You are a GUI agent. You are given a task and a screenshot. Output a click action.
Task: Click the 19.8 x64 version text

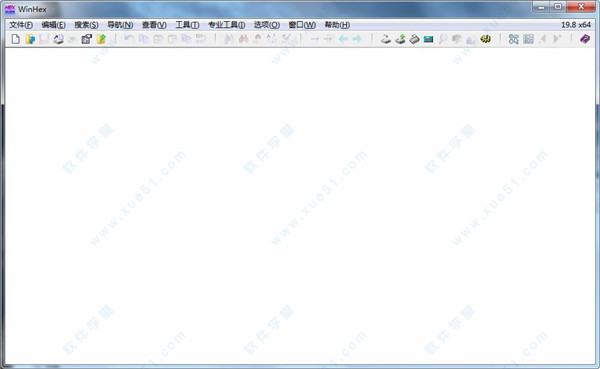coord(576,25)
